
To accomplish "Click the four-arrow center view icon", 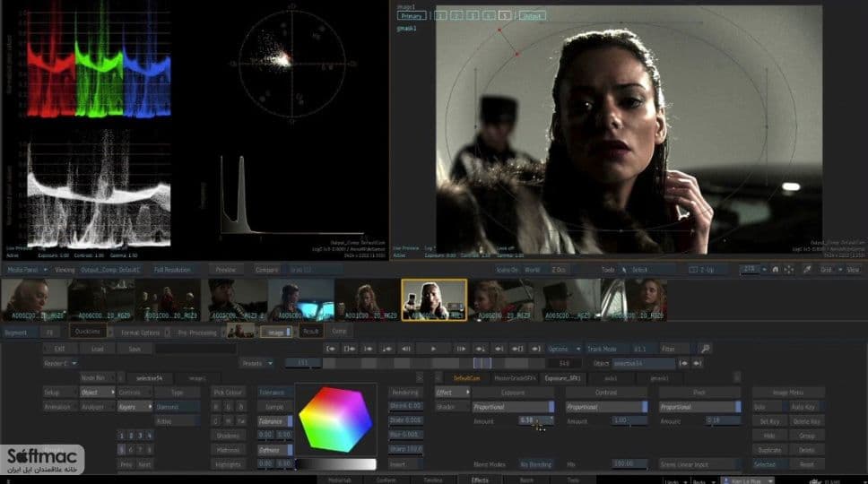I will point(789,270).
